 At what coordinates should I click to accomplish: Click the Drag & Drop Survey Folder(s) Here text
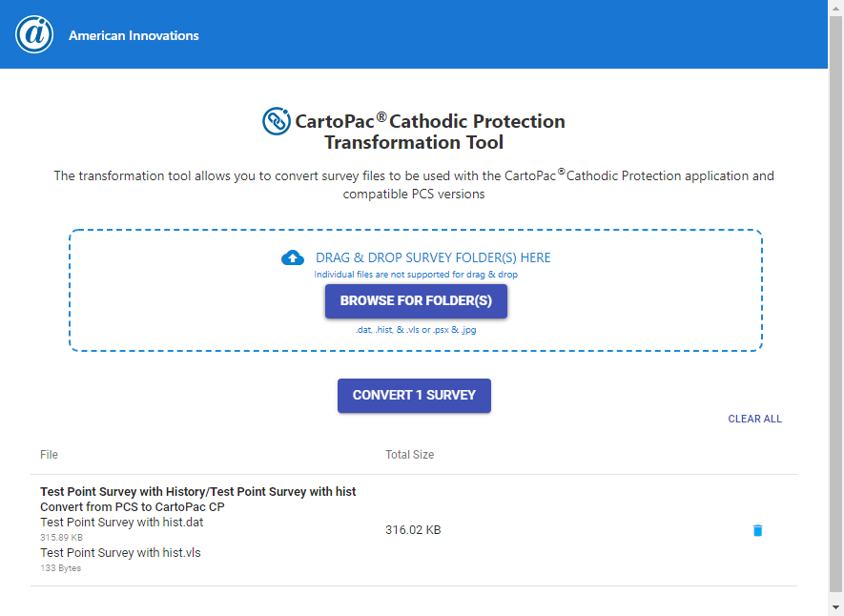[433, 257]
